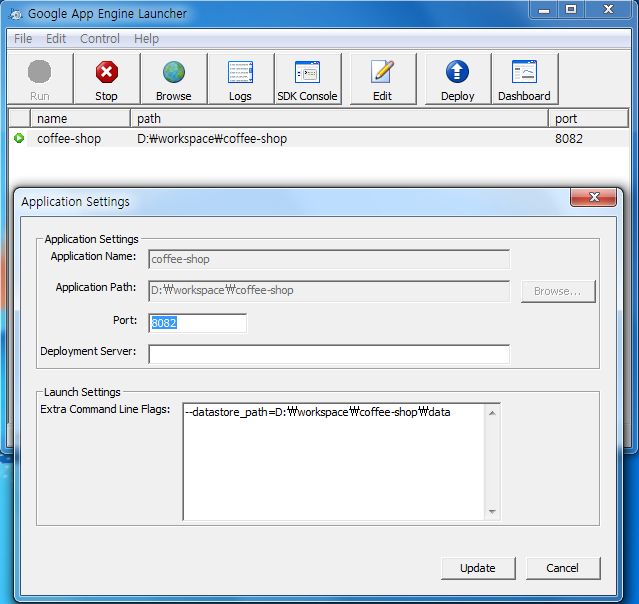This screenshot has height=604, width=639.
Task: Stop the running coffee-shop app
Action: click(106, 79)
